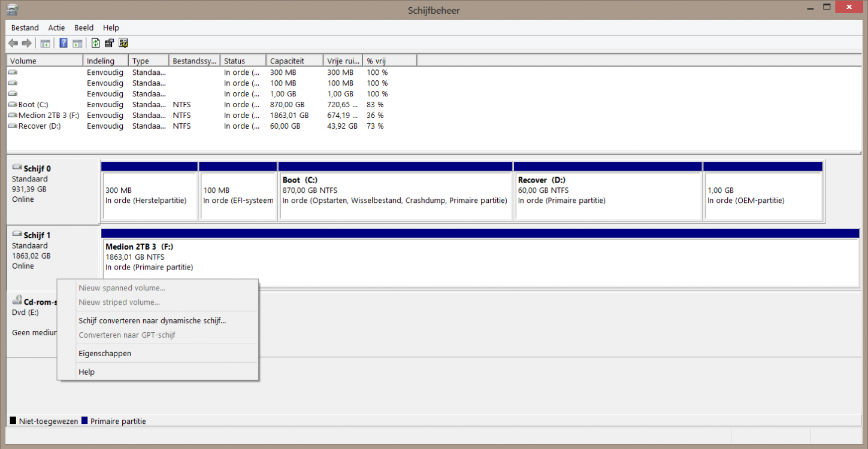Rescan disks using the rightmost toolbar icon
Image resolution: width=868 pixels, height=449 pixels.
123,43
